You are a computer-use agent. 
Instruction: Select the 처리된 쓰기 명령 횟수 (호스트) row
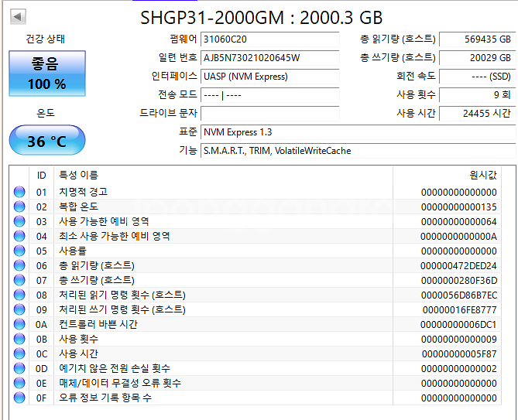click(x=256, y=309)
